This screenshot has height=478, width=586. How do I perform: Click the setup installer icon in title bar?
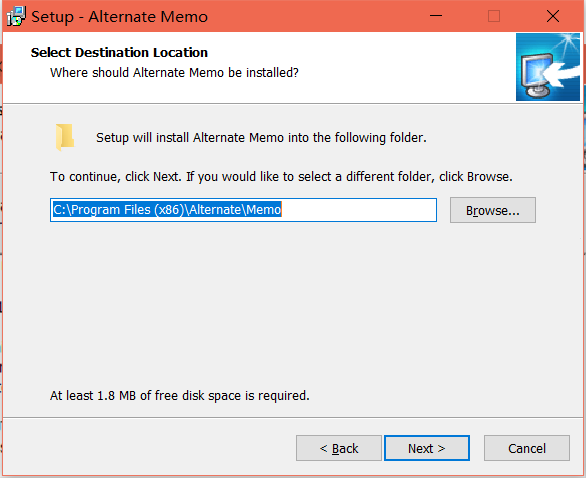coord(16,16)
